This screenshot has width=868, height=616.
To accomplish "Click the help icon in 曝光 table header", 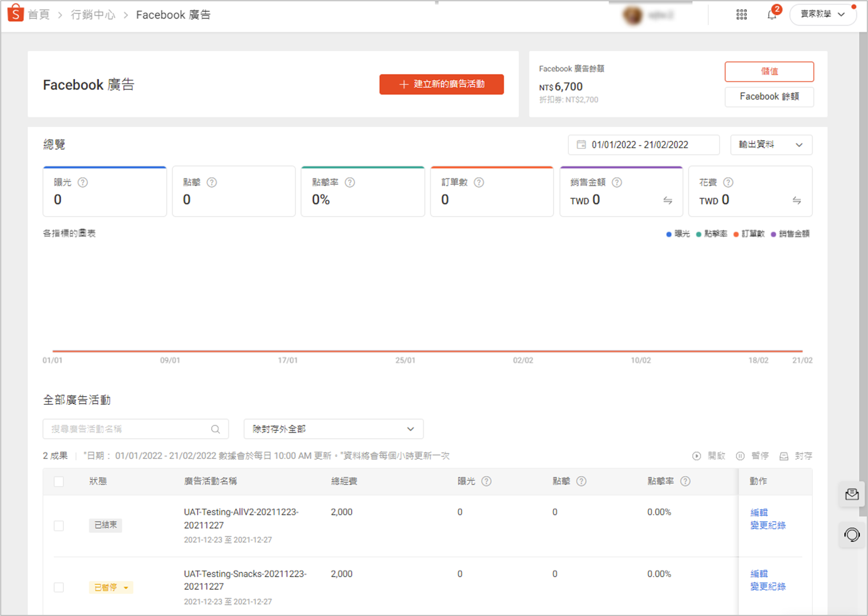I will (x=486, y=481).
